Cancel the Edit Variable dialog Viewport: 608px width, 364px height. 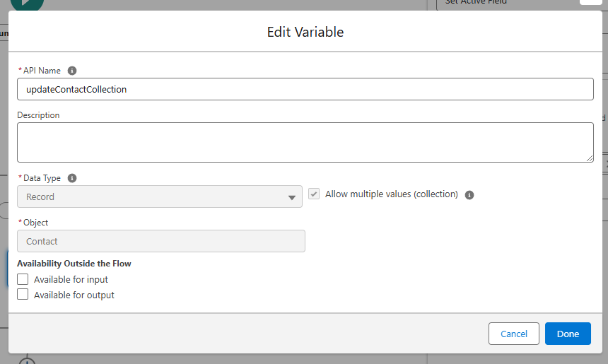tap(514, 334)
